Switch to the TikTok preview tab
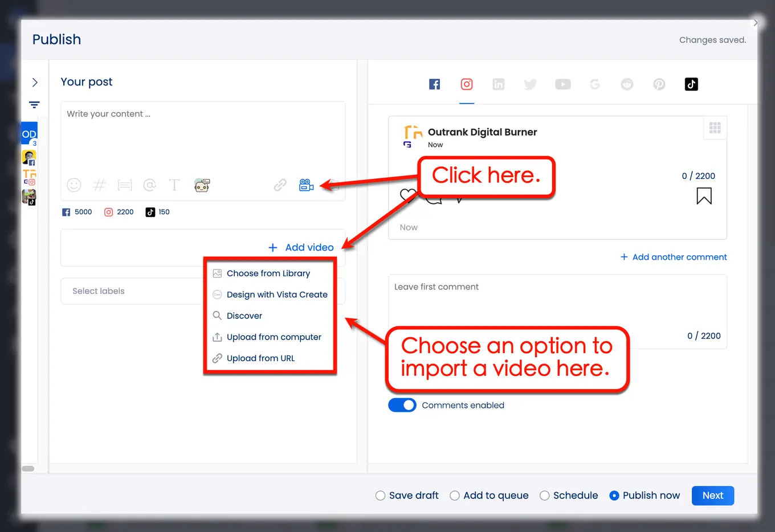The image size is (775, 532). (x=691, y=84)
